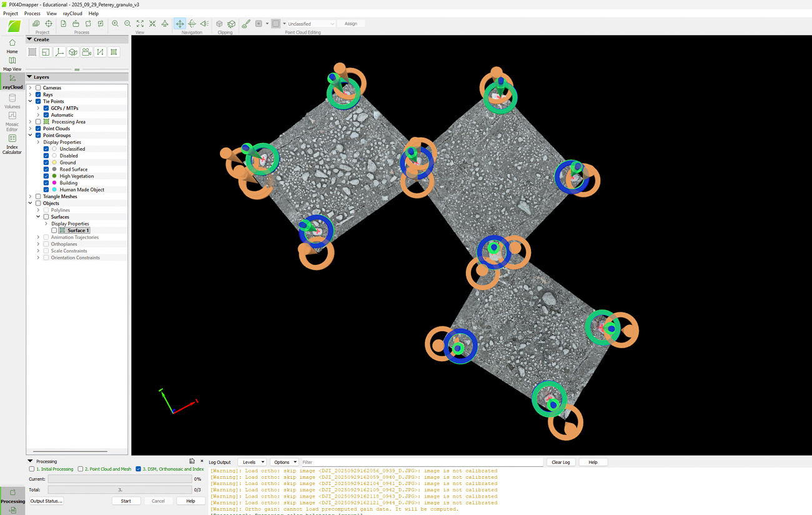Open Volumes view in sidebar
812x515 pixels.
(12, 102)
